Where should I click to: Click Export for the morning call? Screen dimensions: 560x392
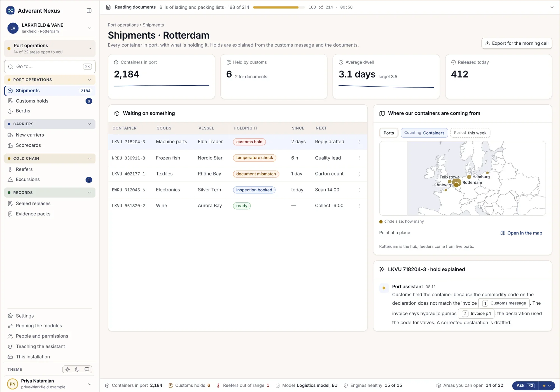click(x=517, y=43)
